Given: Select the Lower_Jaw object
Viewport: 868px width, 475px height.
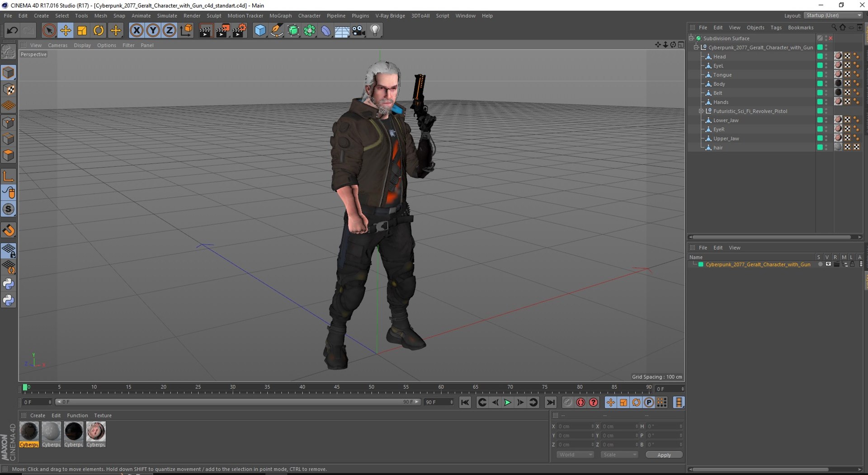Looking at the screenshot, I should point(726,121).
